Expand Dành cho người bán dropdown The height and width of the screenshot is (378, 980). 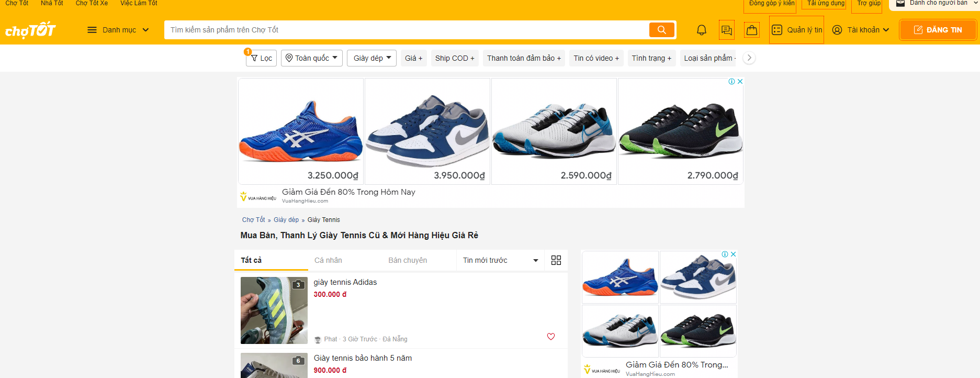tap(934, 3)
